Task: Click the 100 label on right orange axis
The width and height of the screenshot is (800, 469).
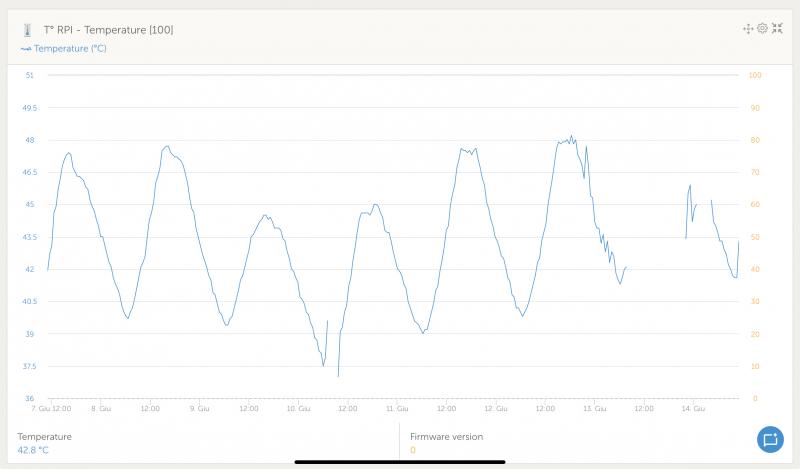Action: pos(755,75)
